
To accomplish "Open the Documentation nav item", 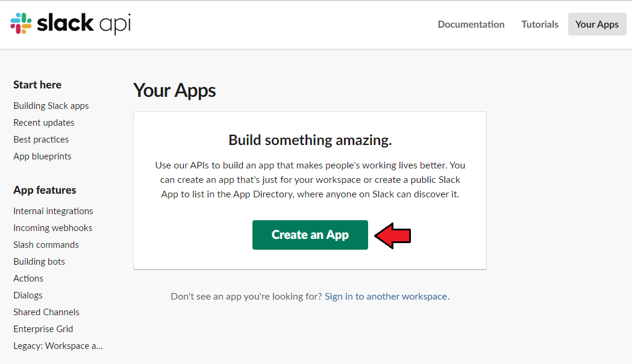I will [471, 24].
